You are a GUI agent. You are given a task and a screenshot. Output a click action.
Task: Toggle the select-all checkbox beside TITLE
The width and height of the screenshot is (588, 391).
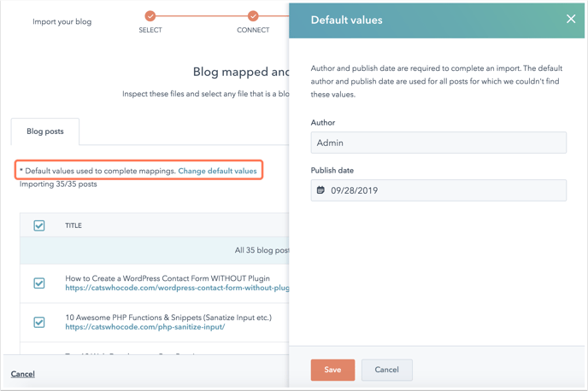click(x=39, y=225)
